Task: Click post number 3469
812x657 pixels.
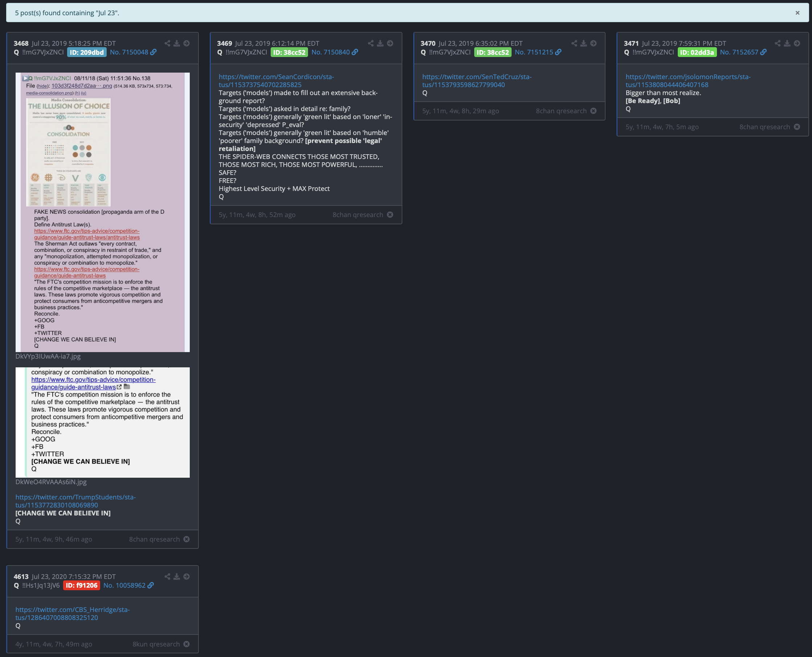Action: pyautogui.click(x=224, y=44)
